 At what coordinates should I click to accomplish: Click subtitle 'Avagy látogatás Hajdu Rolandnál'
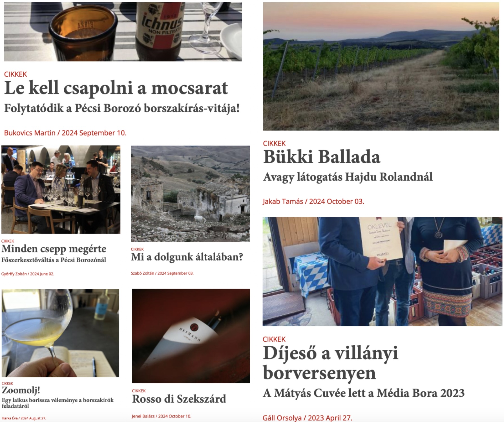coord(348,177)
